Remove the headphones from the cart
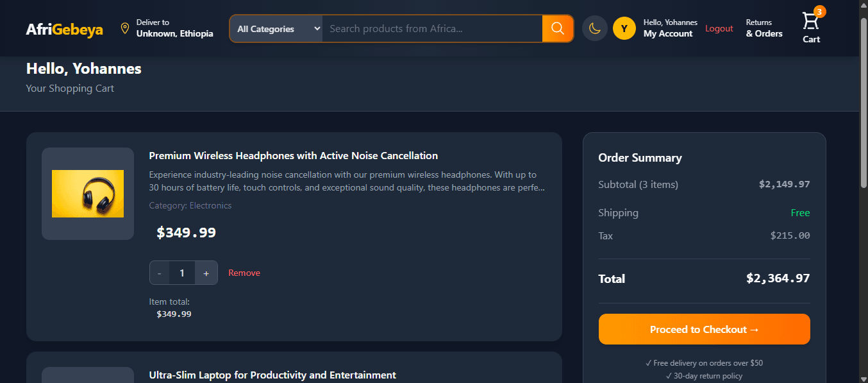Image resolution: width=868 pixels, height=383 pixels. click(x=244, y=273)
